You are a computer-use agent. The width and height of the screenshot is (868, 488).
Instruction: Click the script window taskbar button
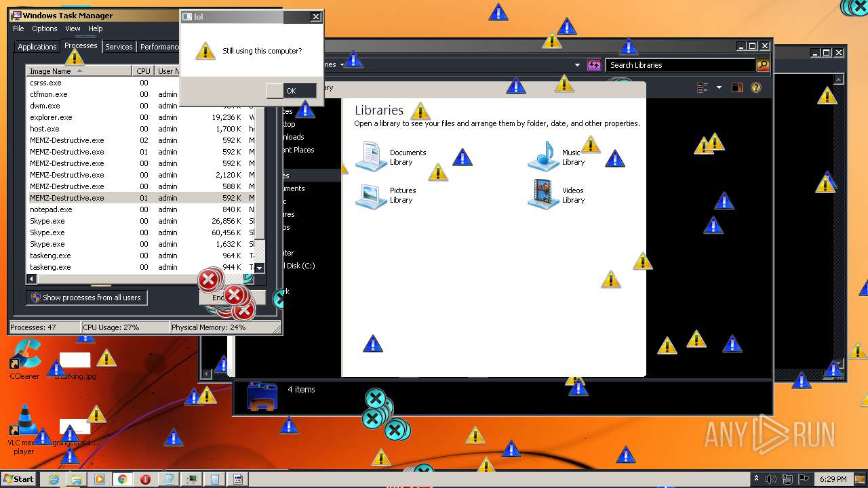[x=238, y=479]
